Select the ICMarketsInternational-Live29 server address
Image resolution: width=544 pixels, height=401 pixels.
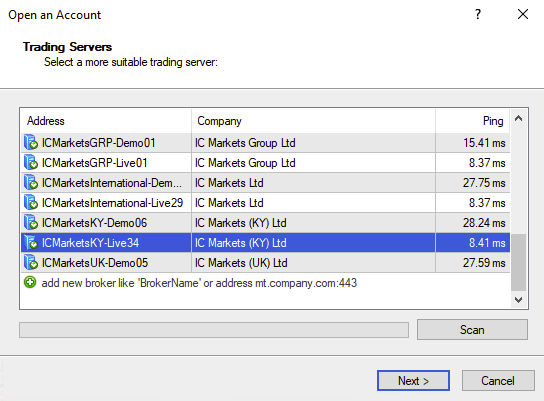112,203
